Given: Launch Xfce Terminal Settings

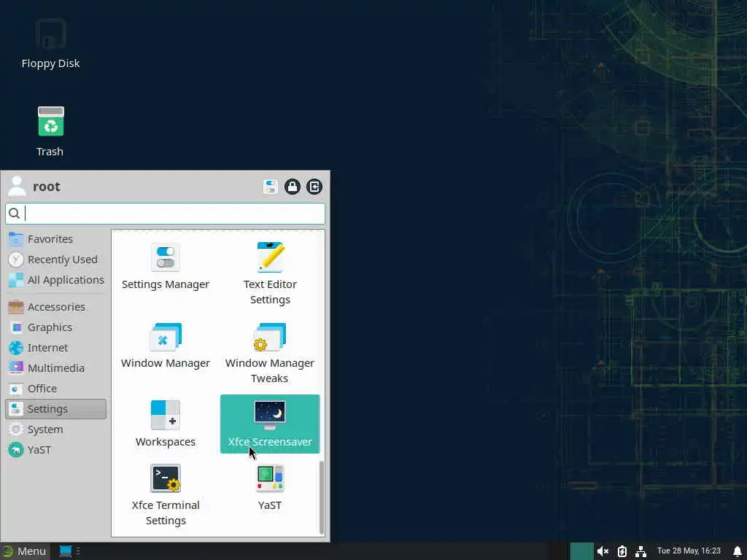Looking at the screenshot, I should pyautogui.click(x=166, y=495).
